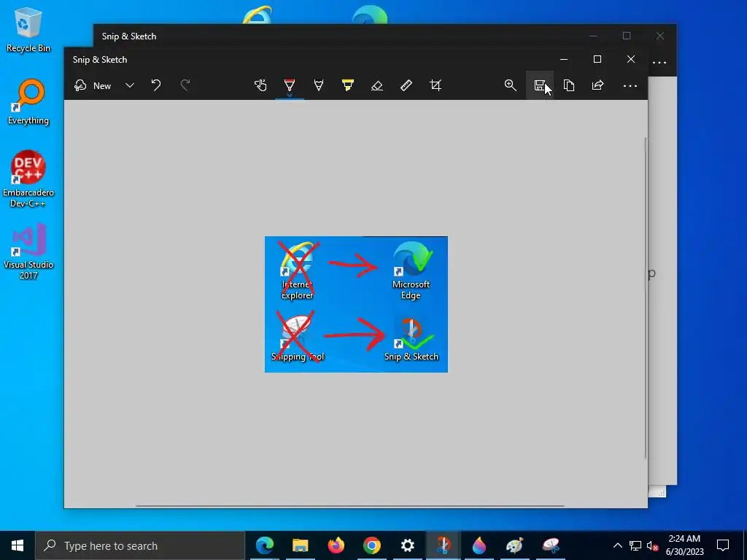Screen dimensions: 747x560
Task: Select the Eraser tool
Action: tap(377, 86)
